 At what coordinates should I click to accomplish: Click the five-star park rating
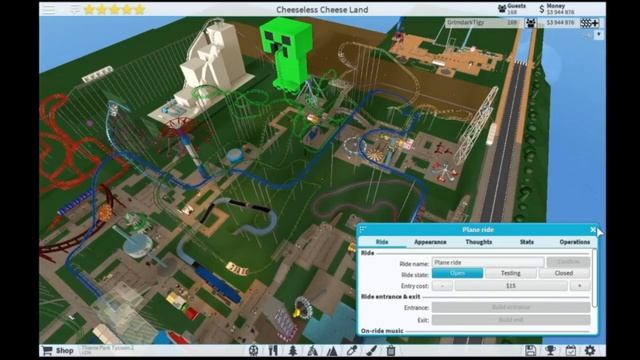[x=114, y=9]
